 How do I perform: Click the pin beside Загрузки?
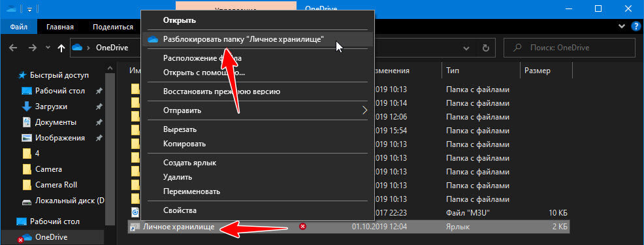[x=99, y=106]
